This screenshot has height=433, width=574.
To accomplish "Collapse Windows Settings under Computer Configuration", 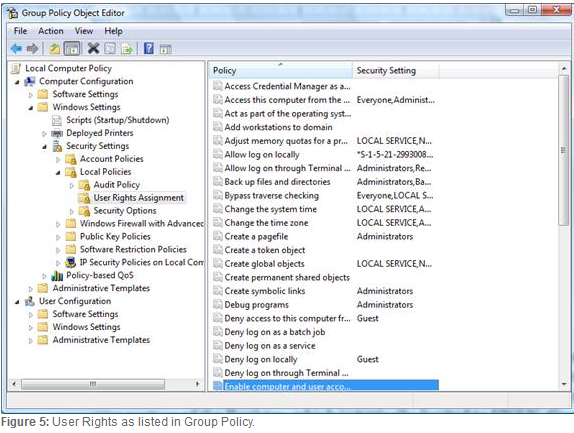I will 31,108.
